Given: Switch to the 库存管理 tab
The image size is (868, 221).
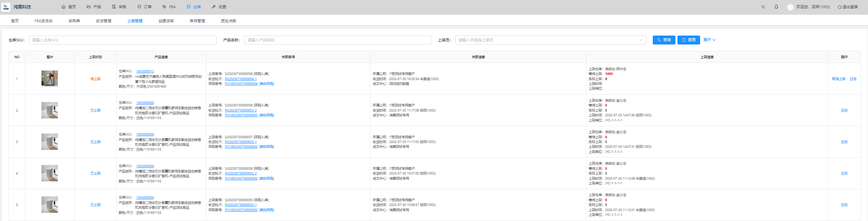Looking at the screenshot, I should click(197, 21).
